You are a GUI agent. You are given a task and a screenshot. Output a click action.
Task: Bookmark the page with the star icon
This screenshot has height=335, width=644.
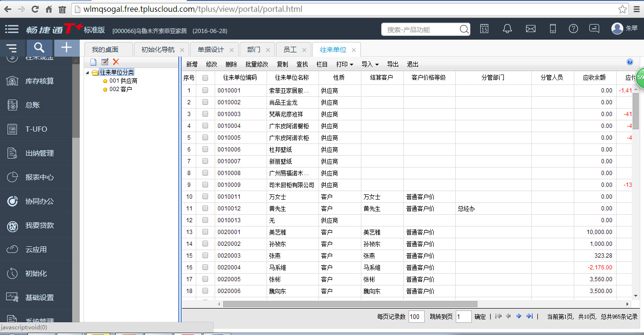(623, 9)
